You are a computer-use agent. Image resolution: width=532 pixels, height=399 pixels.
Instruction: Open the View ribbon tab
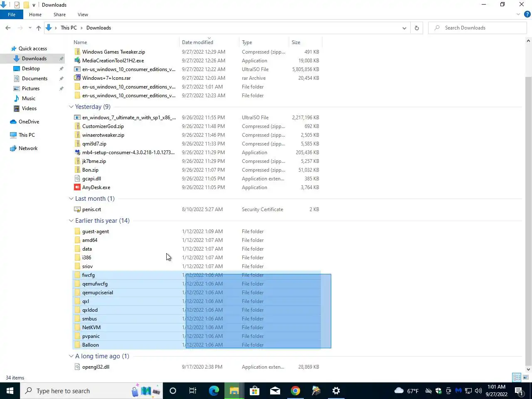pyautogui.click(x=83, y=15)
